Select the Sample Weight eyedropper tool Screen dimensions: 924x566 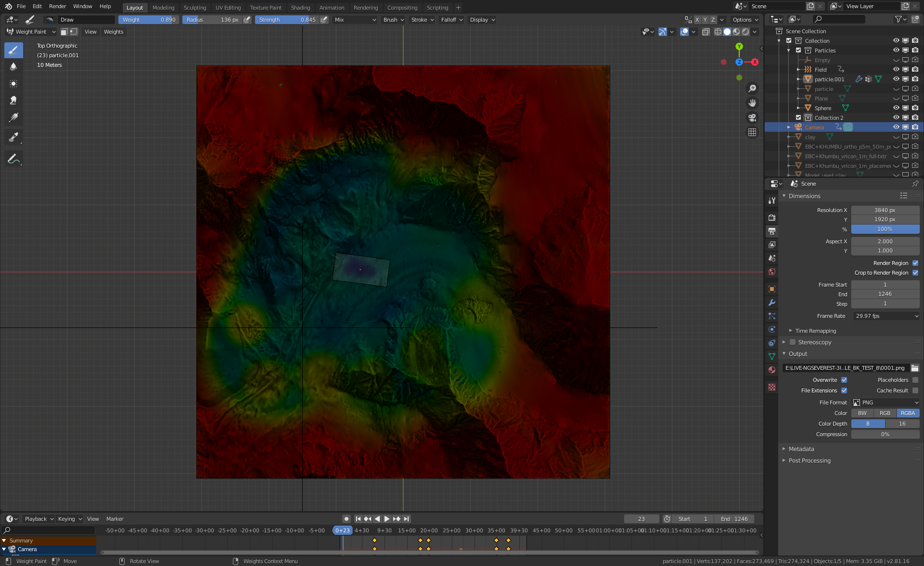pyautogui.click(x=13, y=138)
